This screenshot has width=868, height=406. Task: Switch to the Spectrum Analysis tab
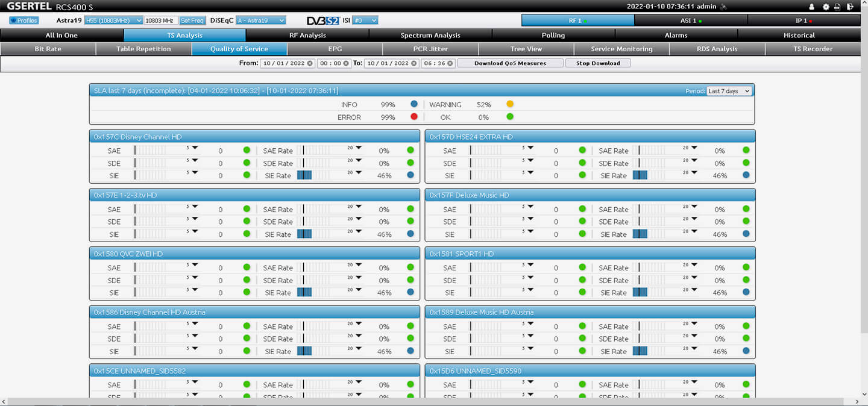coord(430,36)
